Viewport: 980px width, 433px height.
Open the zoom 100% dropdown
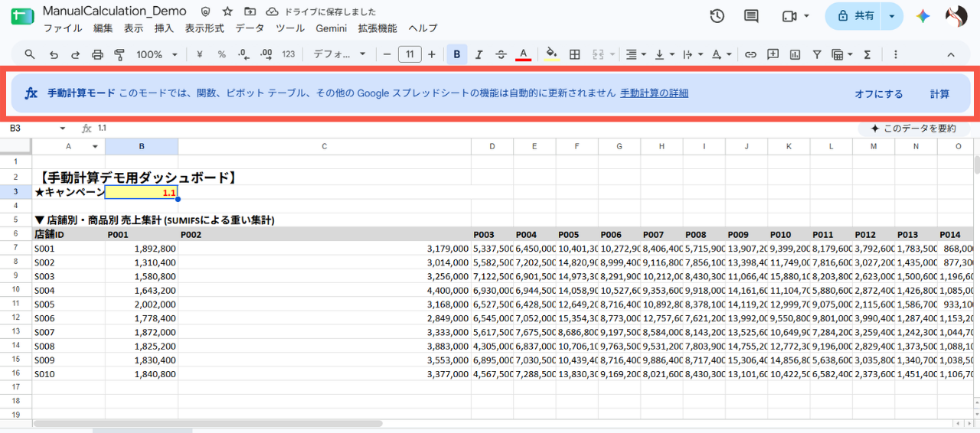[x=157, y=54]
